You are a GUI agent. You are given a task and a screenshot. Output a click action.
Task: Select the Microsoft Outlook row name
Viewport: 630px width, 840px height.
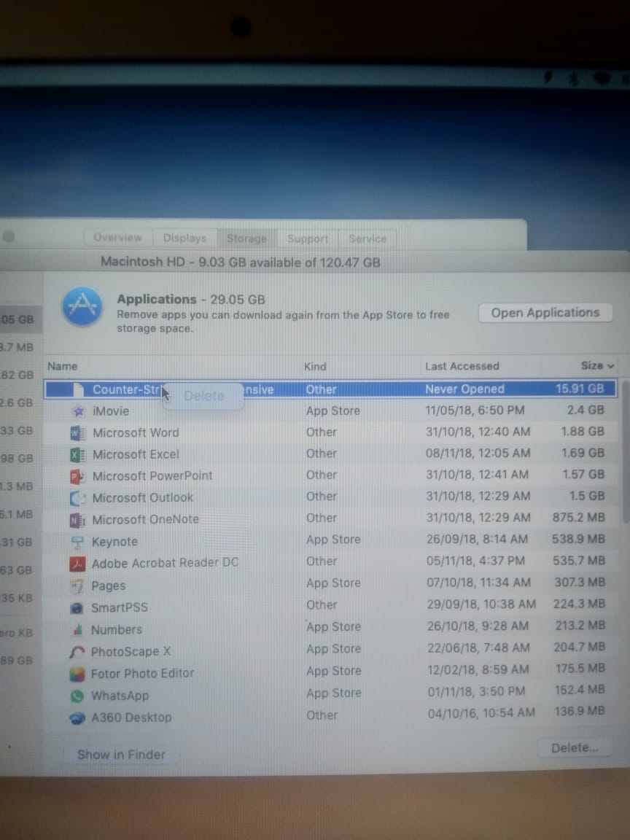[x=142, y=498]
